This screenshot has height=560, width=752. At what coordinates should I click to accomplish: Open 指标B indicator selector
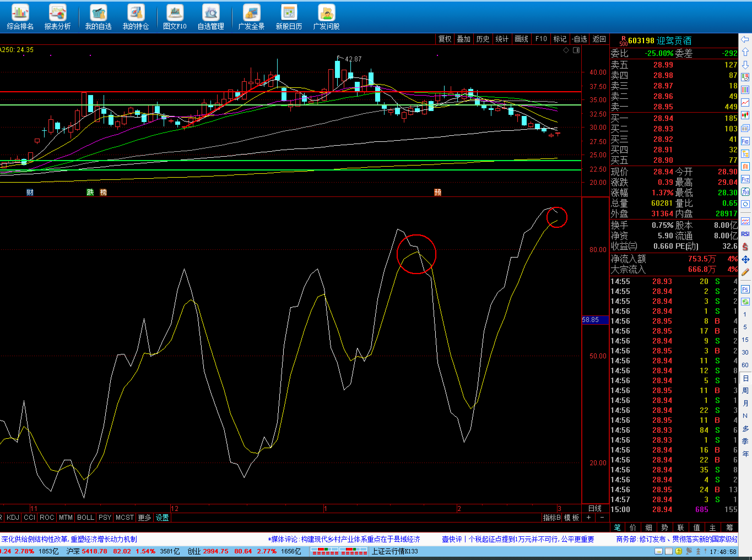coord(551,518)
